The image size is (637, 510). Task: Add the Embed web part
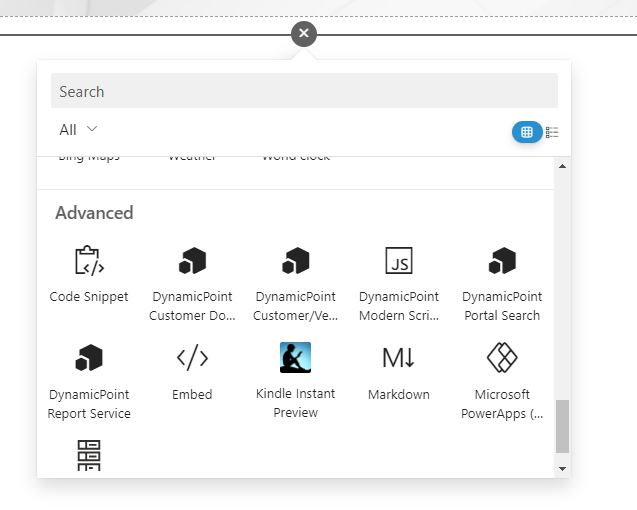[193, 373]
